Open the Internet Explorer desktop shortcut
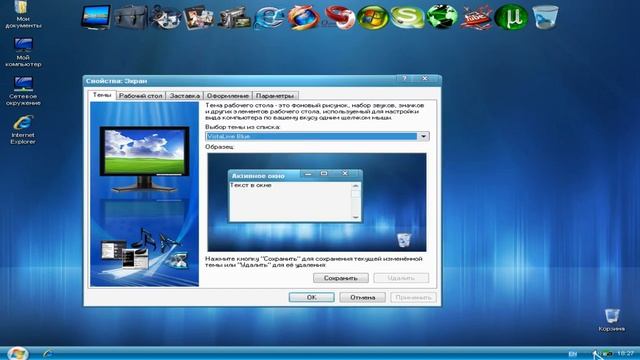This screenshot has height=360, width=640. coord(23,129)
